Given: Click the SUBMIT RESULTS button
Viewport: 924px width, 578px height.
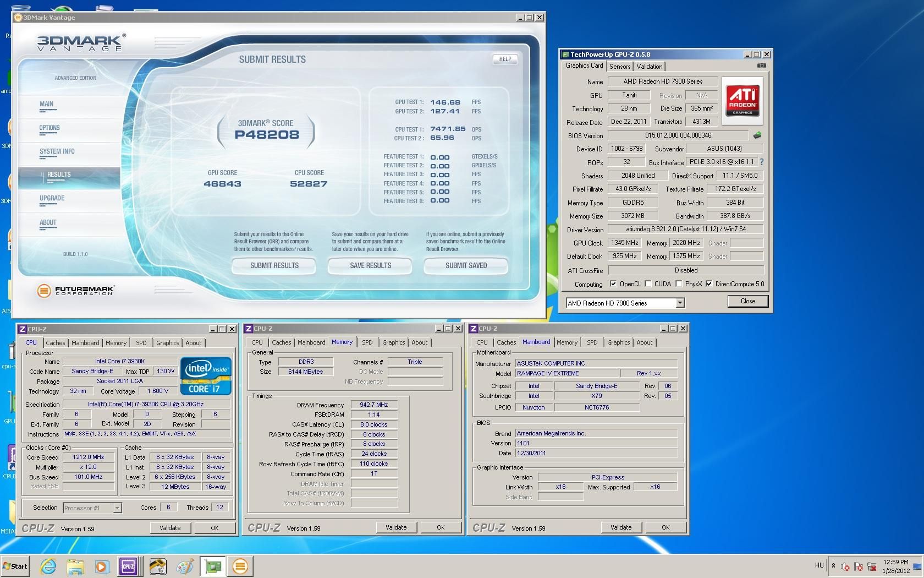Looking at the screenshot, I should click(274, 265).
